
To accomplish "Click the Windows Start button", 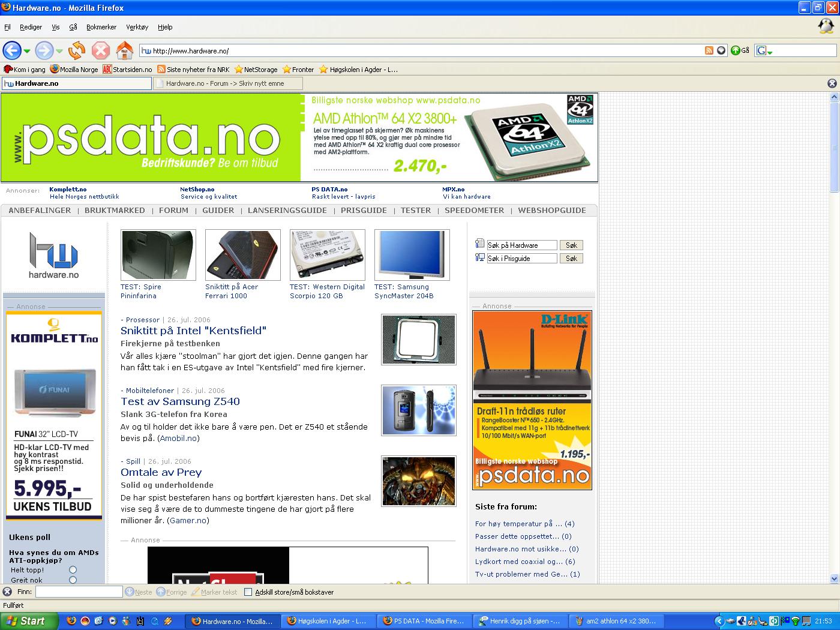I will pyautogui.click(x=29, y=621).
